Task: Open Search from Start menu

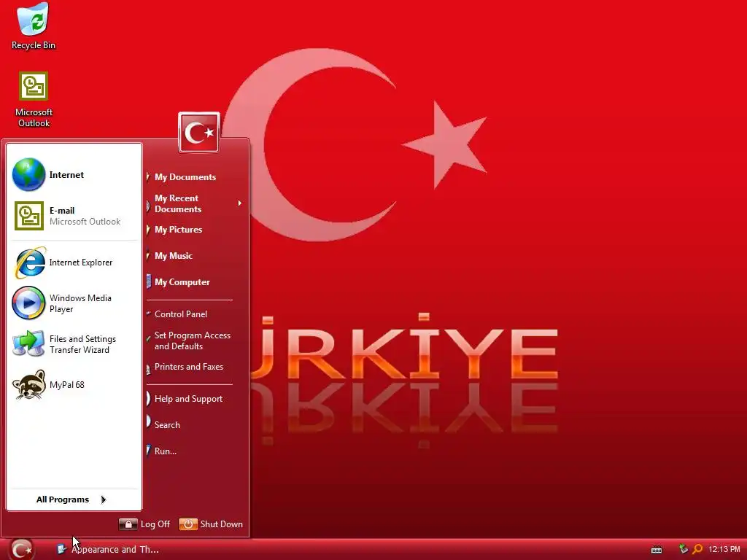Action: tap(167, 425)
